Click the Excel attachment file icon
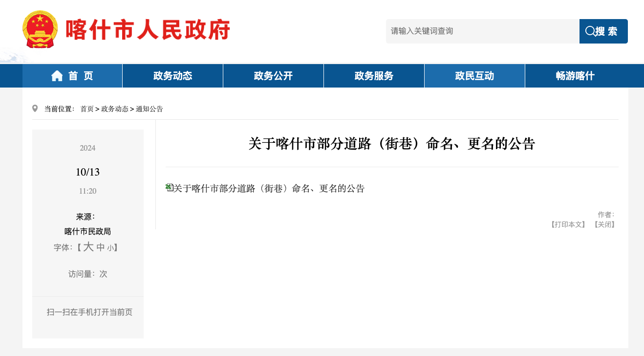 point(169,187)
